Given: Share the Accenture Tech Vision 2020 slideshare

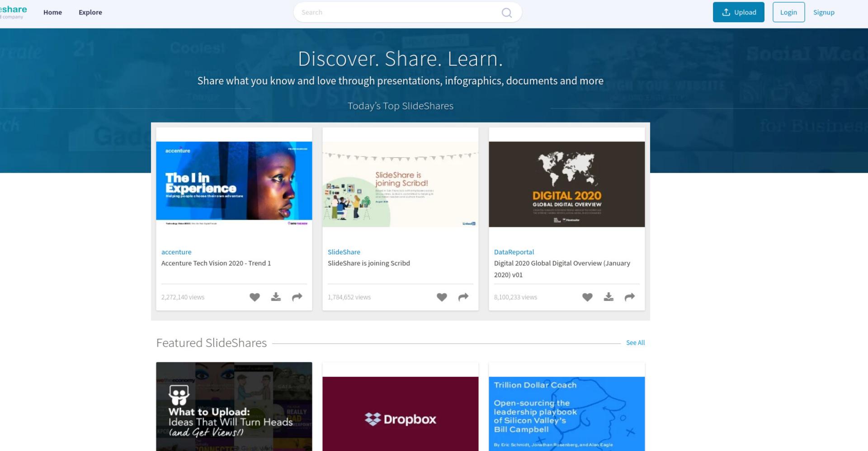Looking at the screenshot, I should [297, 297].
